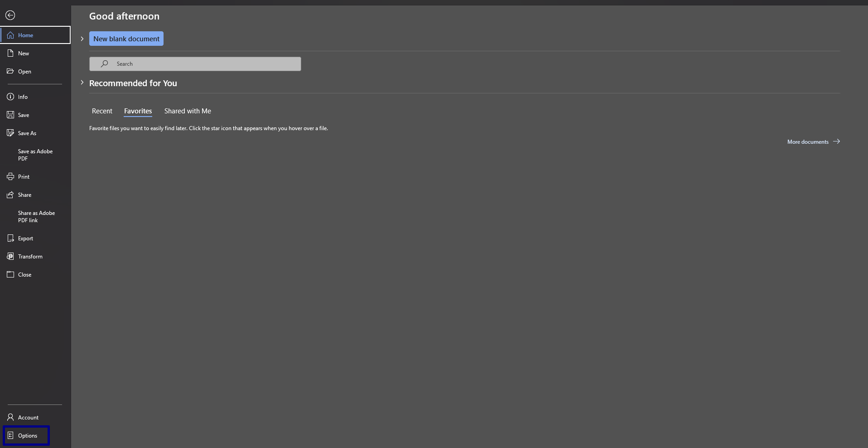868x448 pixels.
Task: Open the Info page icon
Action: tap(10, 97)
